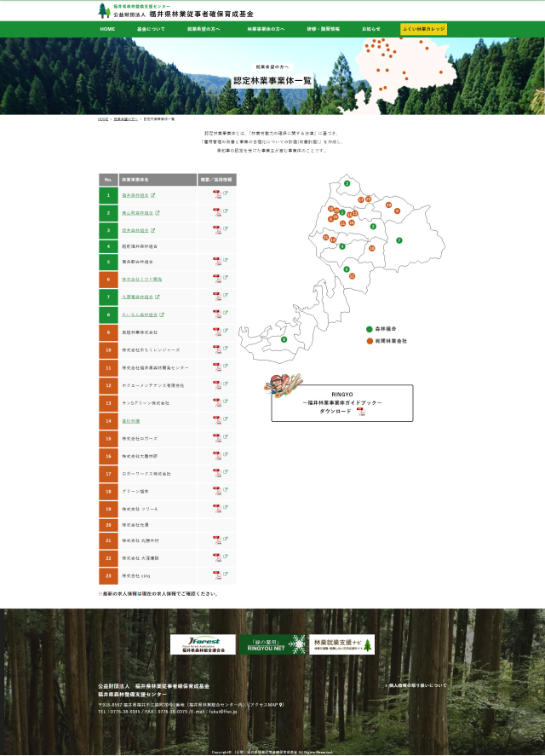Open PDF icon for row 6 株式会社ミカド開発
This screenshot has width=545, height=756.
coord(216,279)
